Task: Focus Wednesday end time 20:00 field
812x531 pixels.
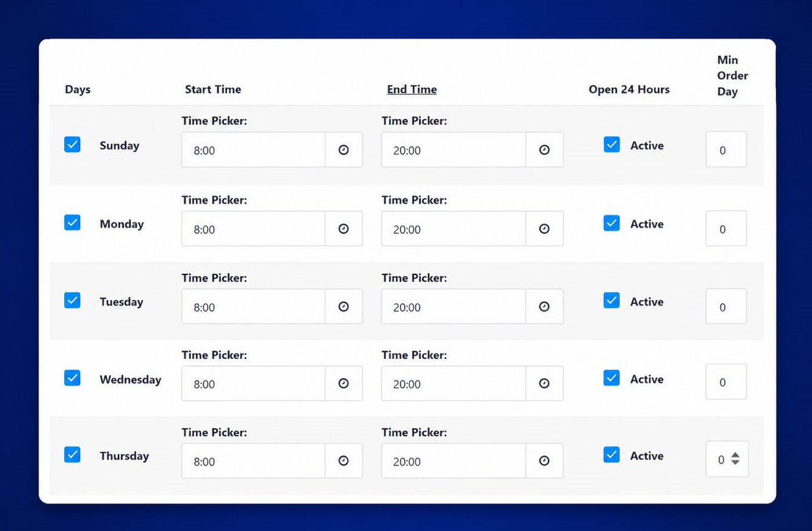Action: click(x=454, y=383)
